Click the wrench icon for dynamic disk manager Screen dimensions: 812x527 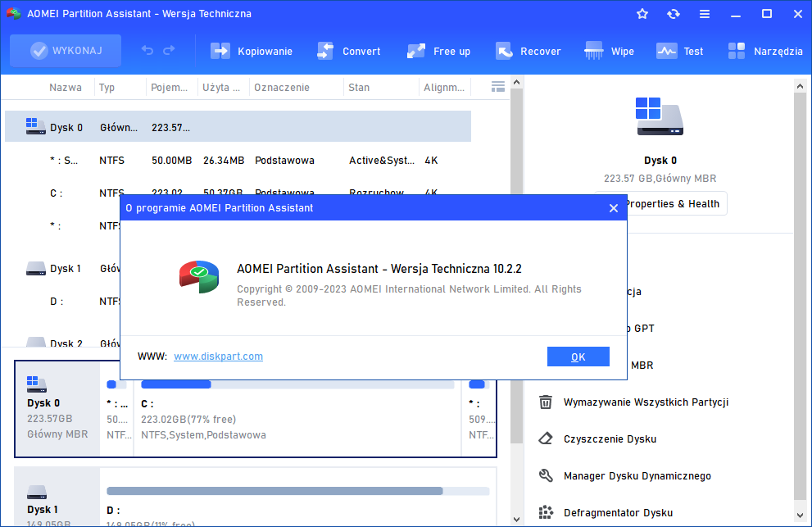point(546,475)
